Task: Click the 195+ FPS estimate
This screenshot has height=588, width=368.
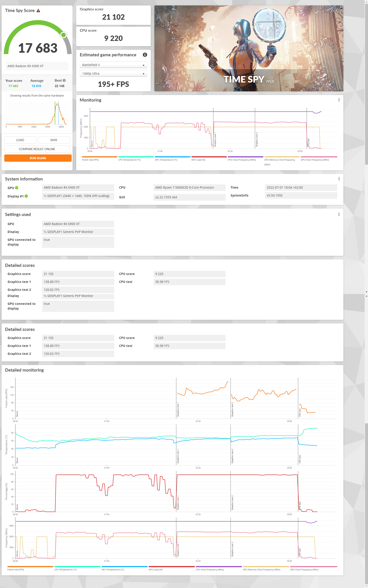Action: click(x=113, y=84)
